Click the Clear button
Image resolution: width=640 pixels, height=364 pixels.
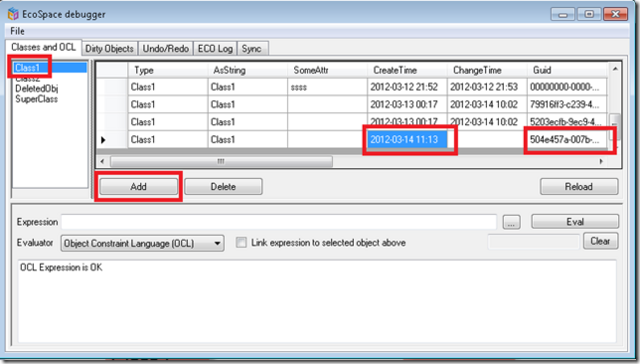[x=600, y=241]
